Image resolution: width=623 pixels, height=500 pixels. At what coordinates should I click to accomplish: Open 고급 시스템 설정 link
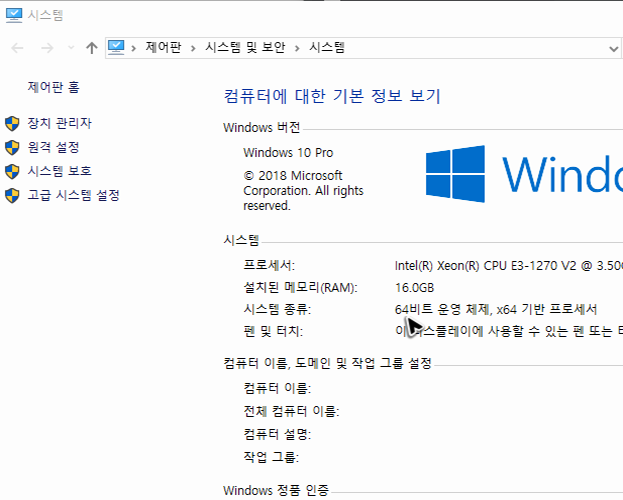click(74, 195)
